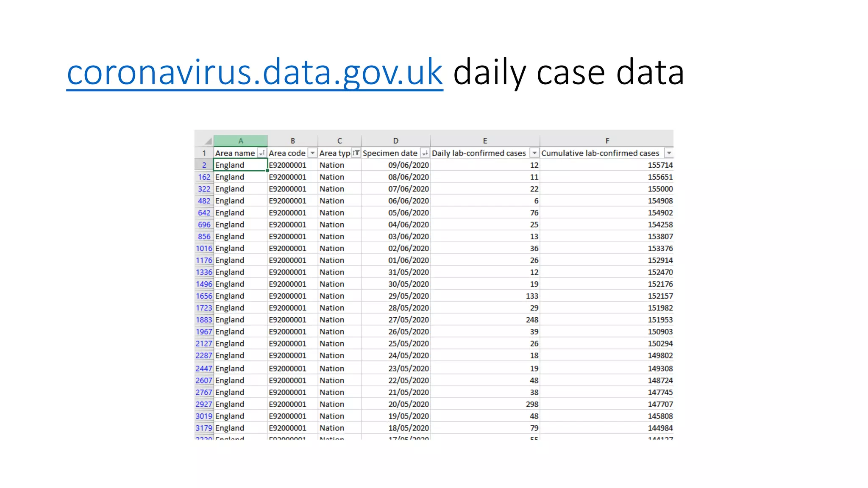Expand the Area code filter dropdown
This screenshot has width=868, height=488.
(x=312, y=153)
